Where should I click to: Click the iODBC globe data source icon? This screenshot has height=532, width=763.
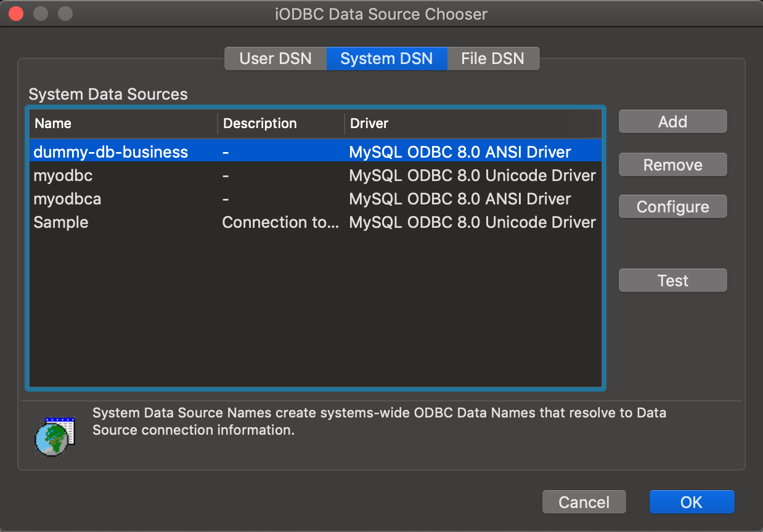click(54, 438)
